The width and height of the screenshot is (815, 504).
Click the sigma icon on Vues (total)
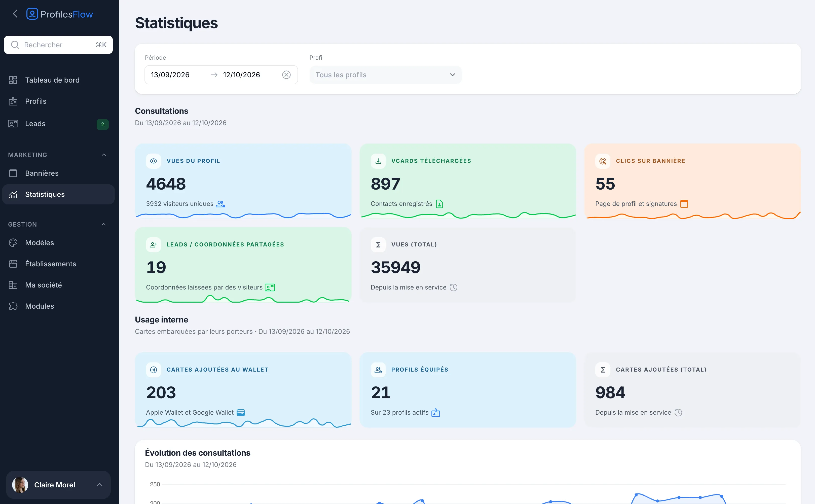pos(378,244)
